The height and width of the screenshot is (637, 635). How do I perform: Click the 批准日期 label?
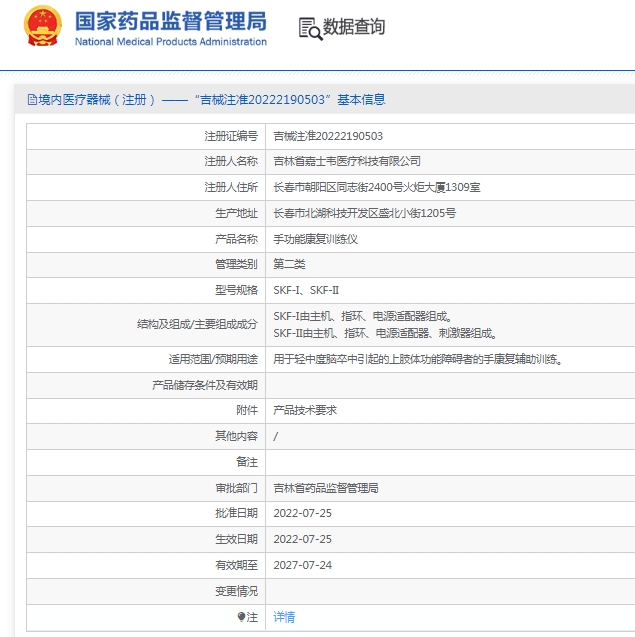click(x=236, y=513)
